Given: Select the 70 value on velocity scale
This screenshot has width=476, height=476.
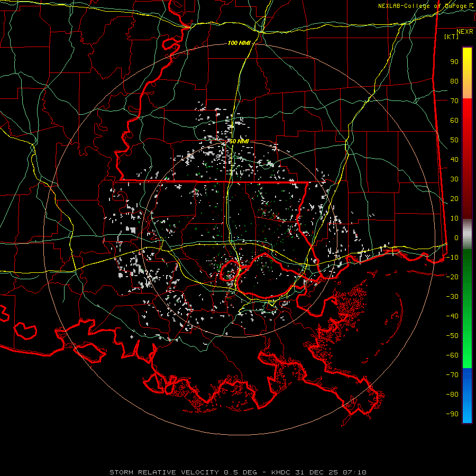Looking at the screenshot, I should (x=454, y=101).
